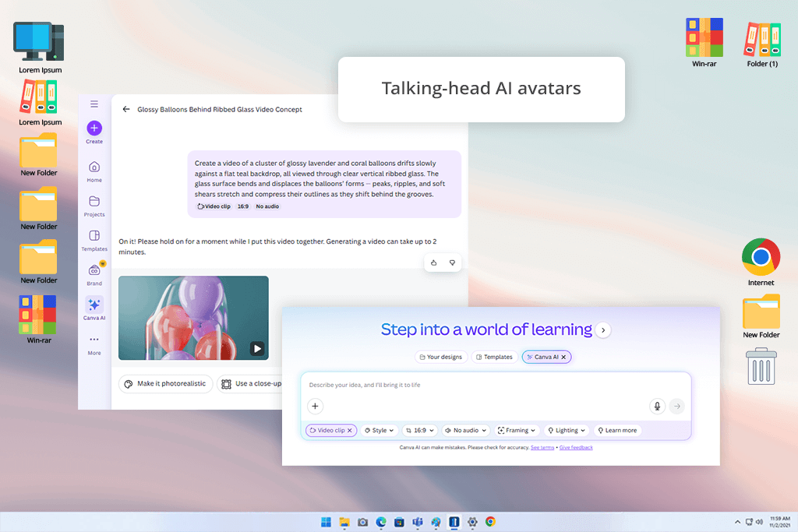The height and width of the screenshot is (532, 798).
Task: Click the Video clip tag in the sent prompt
Action: [214, 206]
